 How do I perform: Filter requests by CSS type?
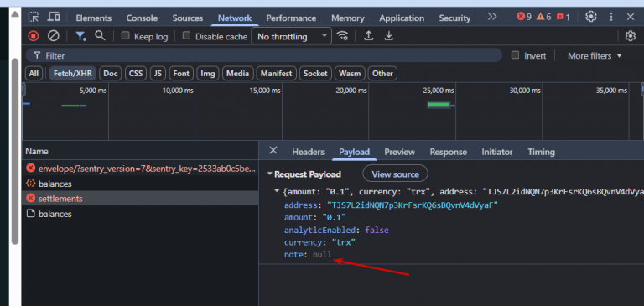tap(136, 74)
